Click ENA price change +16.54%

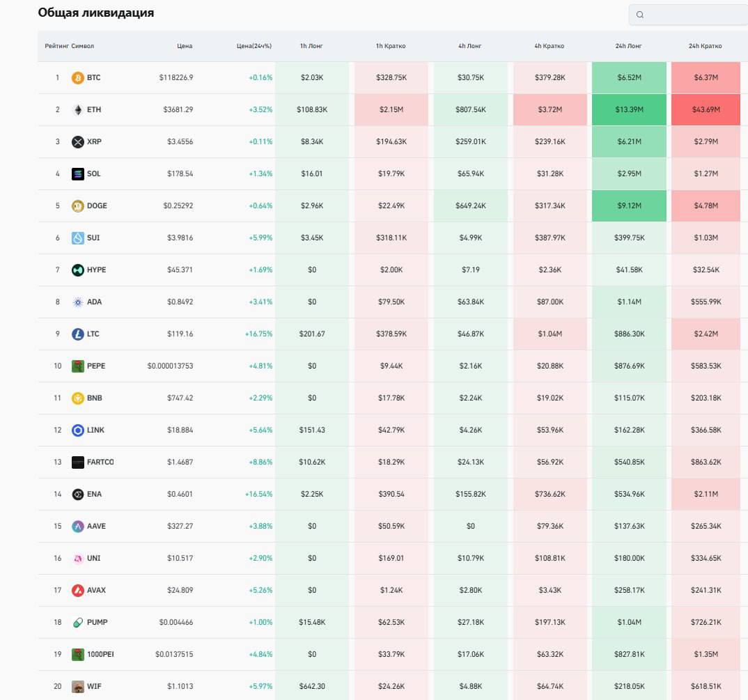tap(258, 494)
